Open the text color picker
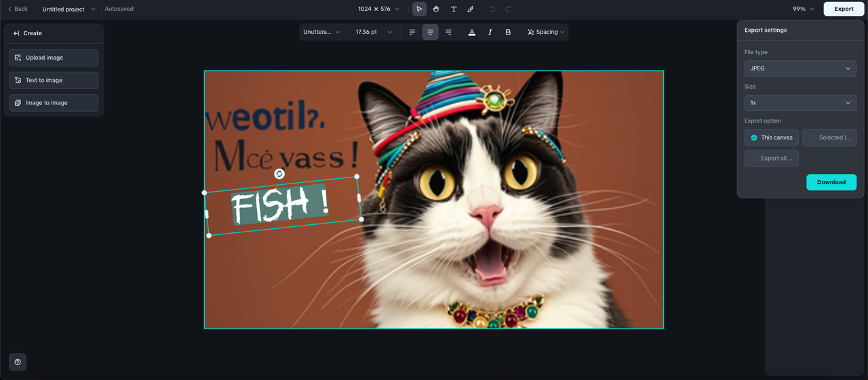This screenshot has height=380, width=868. (472, 32)
